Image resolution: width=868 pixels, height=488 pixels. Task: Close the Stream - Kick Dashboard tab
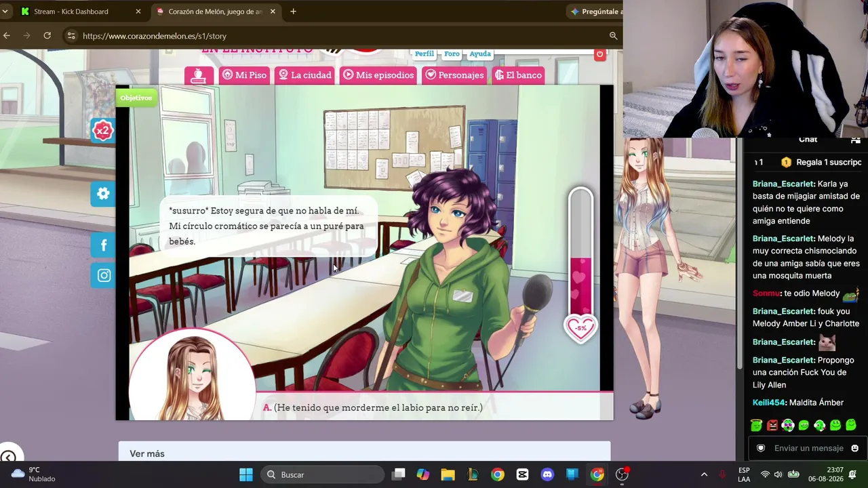point(138,12)
